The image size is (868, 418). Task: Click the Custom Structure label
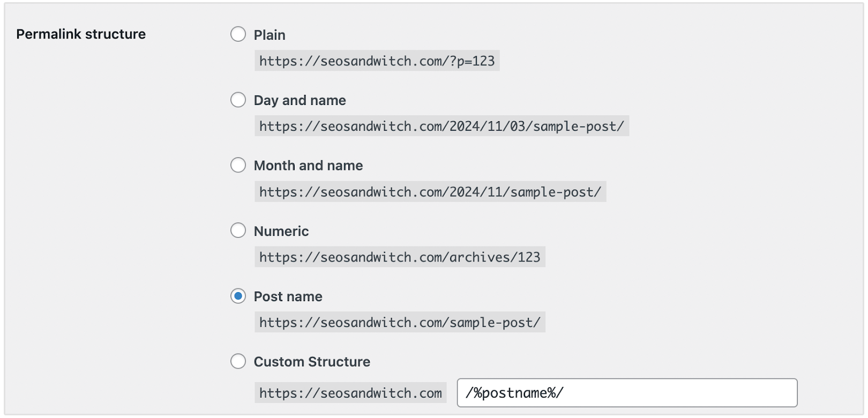pyautogui.click(x=312, y=362)
